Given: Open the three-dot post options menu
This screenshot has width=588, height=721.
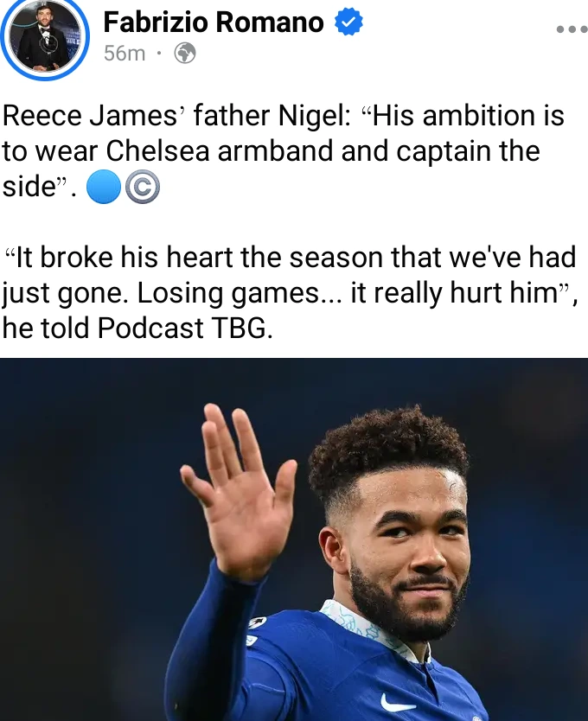Looking at the screenshot, I should click(572, 29).
